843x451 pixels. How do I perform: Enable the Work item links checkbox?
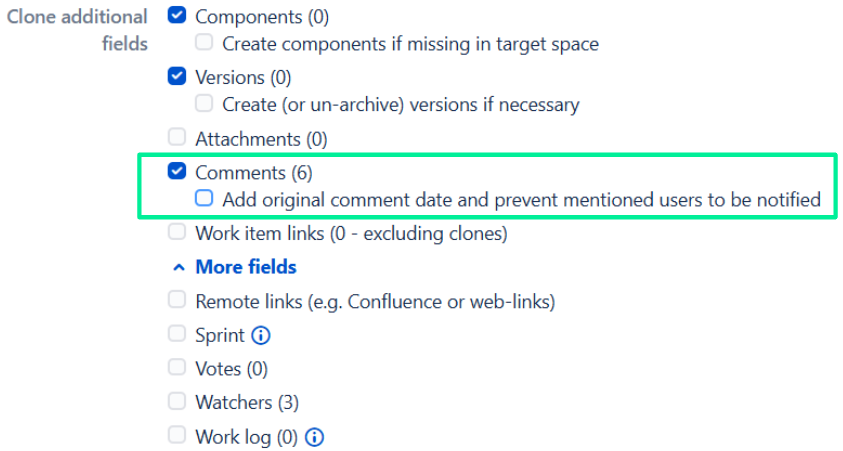pos(177,233)
